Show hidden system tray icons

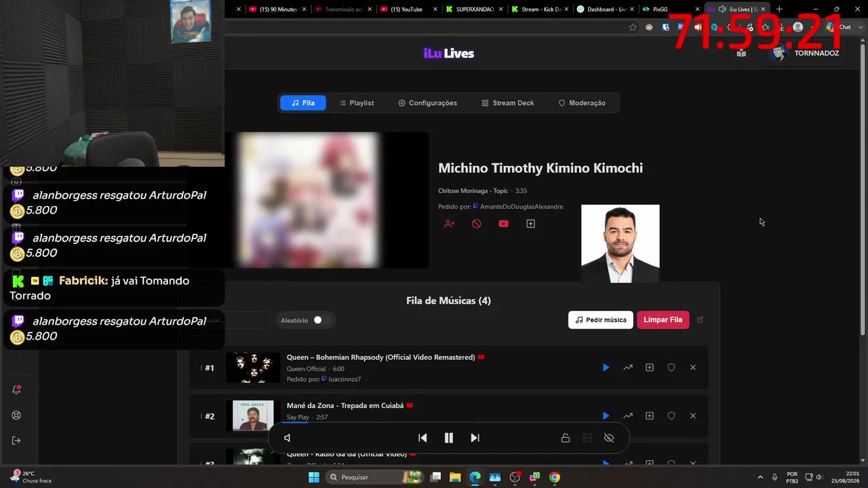pyautogui.click(x=759, y=477)
